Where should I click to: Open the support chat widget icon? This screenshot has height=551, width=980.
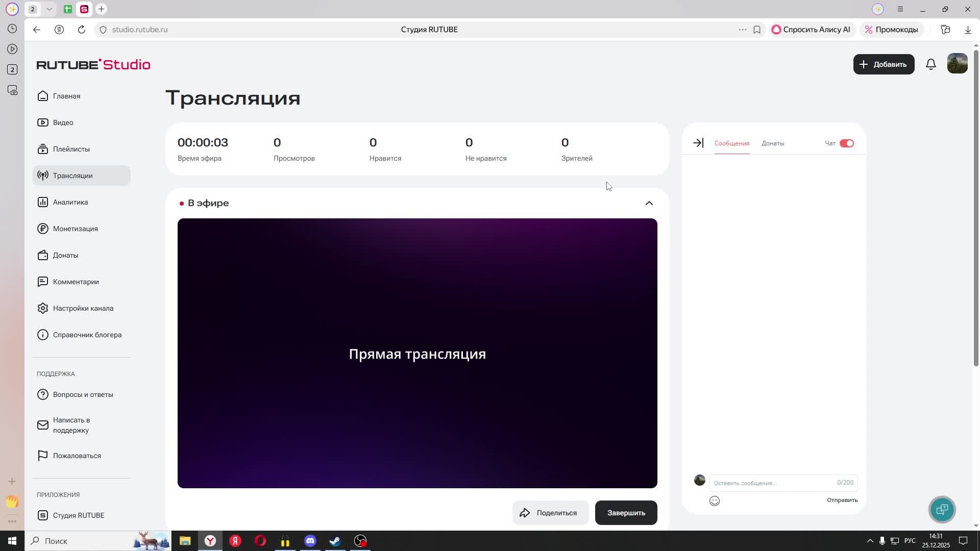click(942, 509)
